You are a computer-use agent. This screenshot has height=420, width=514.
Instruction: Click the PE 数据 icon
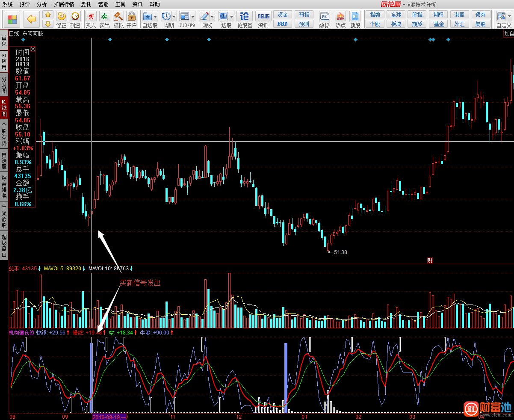[325, 16]
